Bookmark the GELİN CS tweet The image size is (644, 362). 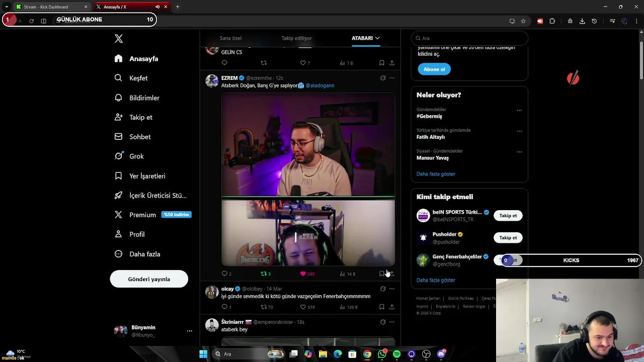[382, 63]
